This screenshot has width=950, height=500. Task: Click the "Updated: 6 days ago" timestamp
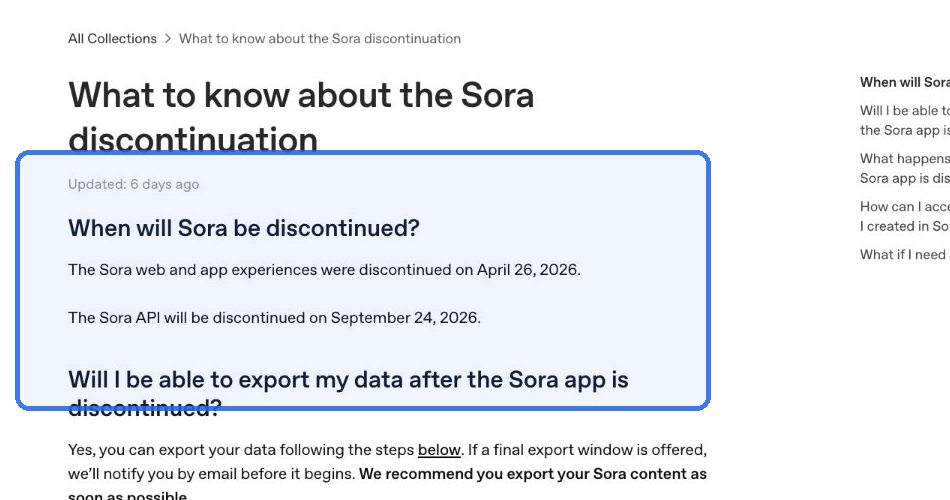pyautogui.click(x=133, y=184)
